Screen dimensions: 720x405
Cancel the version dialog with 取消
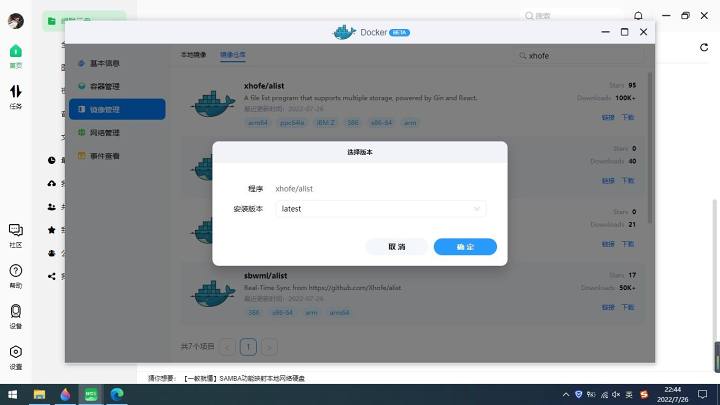coord(397,247)
